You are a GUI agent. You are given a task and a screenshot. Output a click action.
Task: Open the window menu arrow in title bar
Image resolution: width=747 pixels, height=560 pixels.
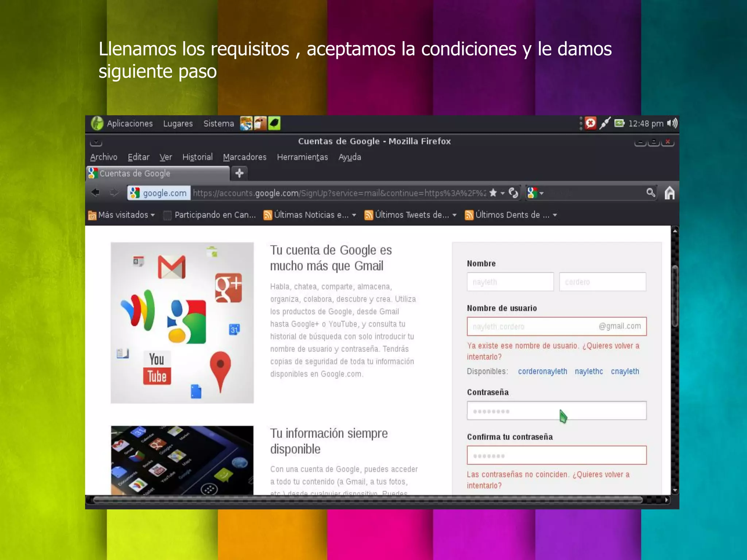pyautogui.click(x=96, y=142)
